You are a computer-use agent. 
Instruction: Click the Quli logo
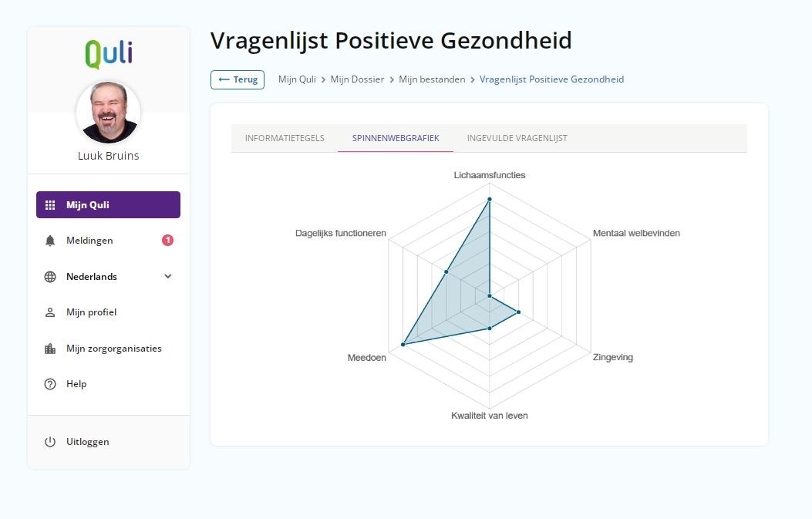coord(109,54)
